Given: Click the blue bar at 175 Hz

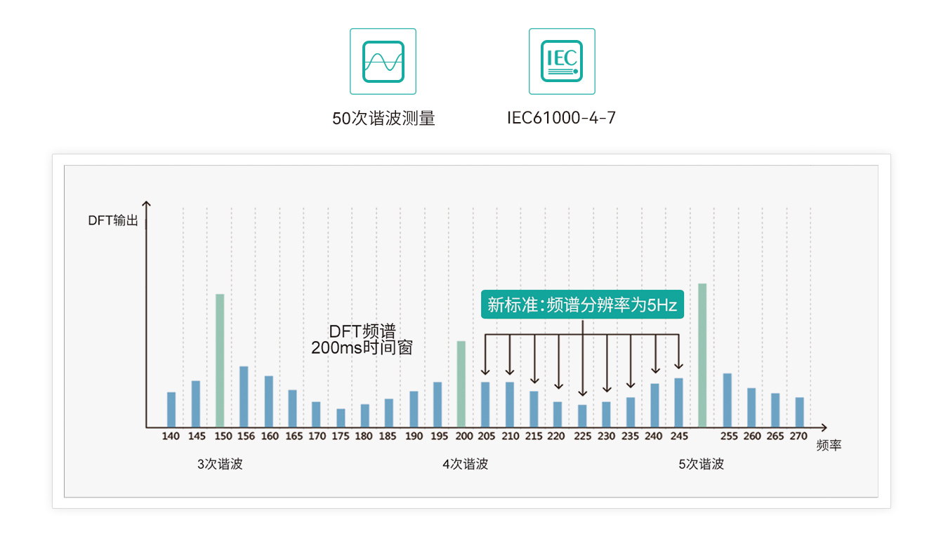Looking at the screenshot, I should 341,418.
